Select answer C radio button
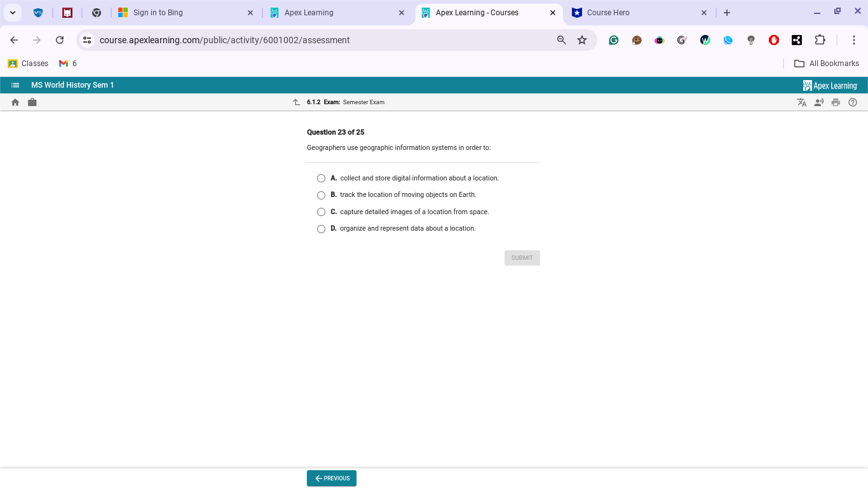 pyautogui.click(x=322, y=212)
